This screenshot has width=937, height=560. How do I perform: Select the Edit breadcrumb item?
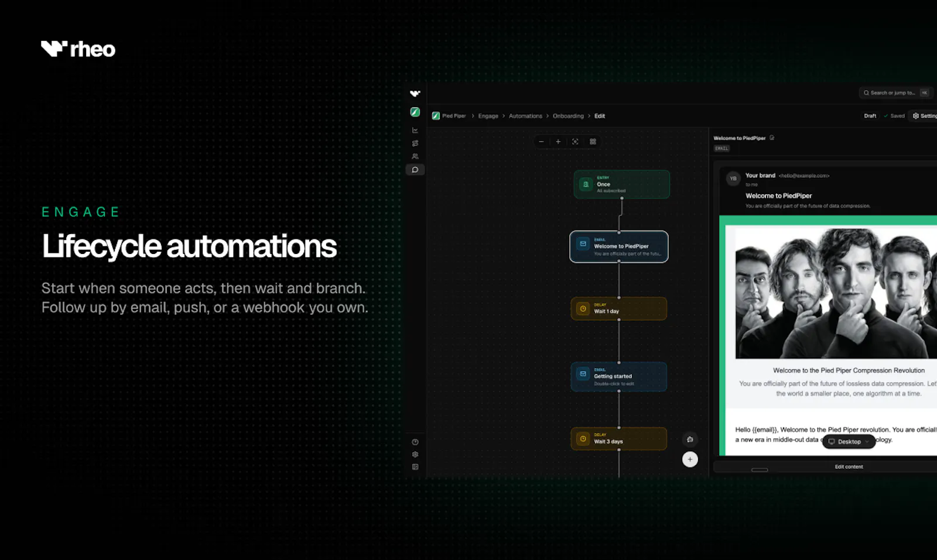click(x=600, y=116)
